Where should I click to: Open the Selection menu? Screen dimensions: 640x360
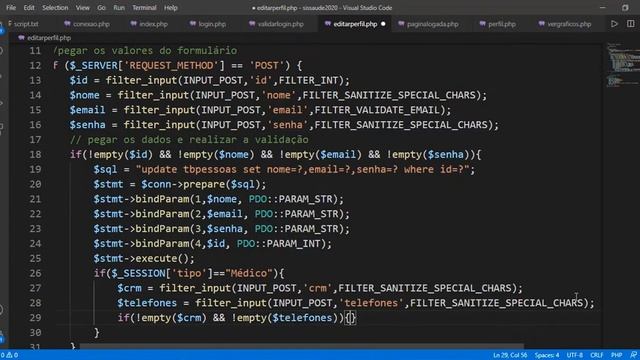(x=55, y=8)
